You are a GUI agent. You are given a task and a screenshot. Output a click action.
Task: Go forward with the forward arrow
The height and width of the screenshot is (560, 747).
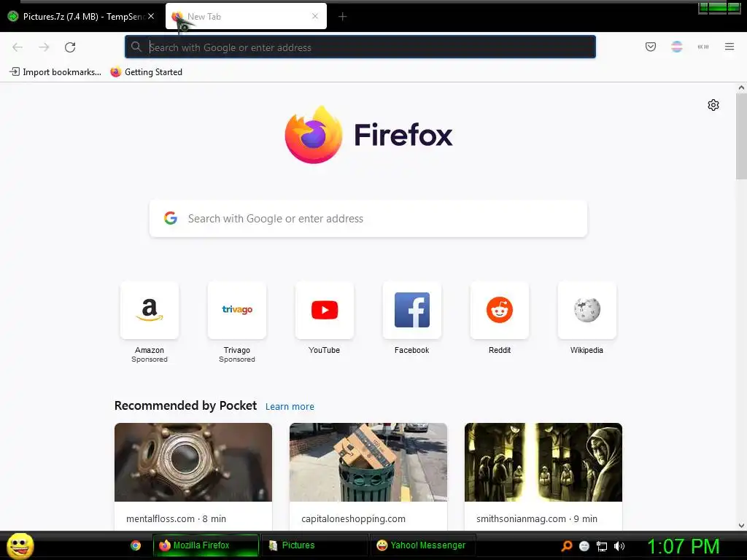44,47
